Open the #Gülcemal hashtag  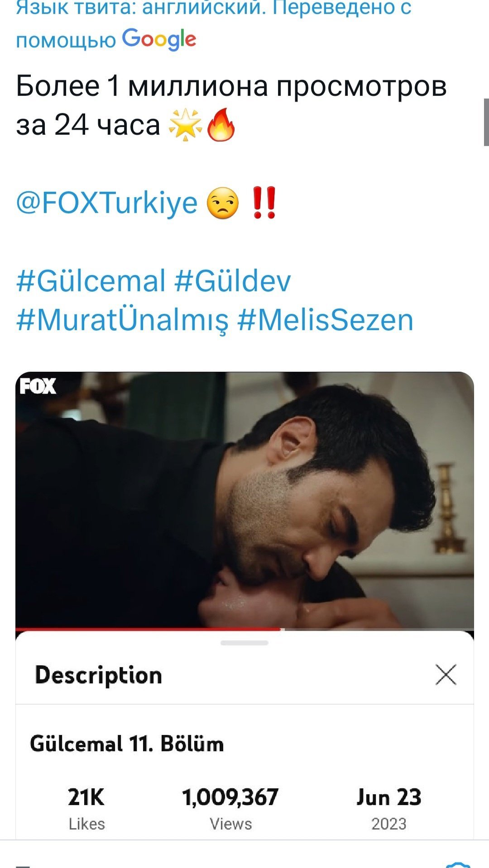(91, 281)
